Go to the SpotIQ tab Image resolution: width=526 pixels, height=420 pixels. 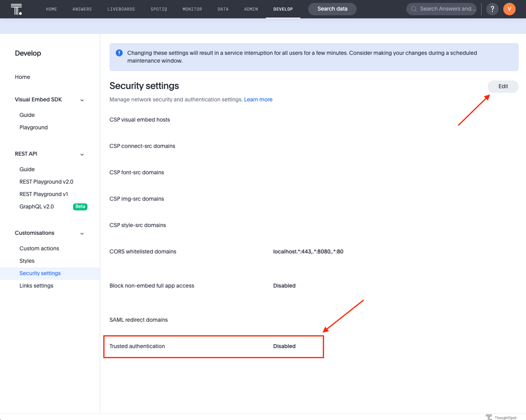coord(159,9)
